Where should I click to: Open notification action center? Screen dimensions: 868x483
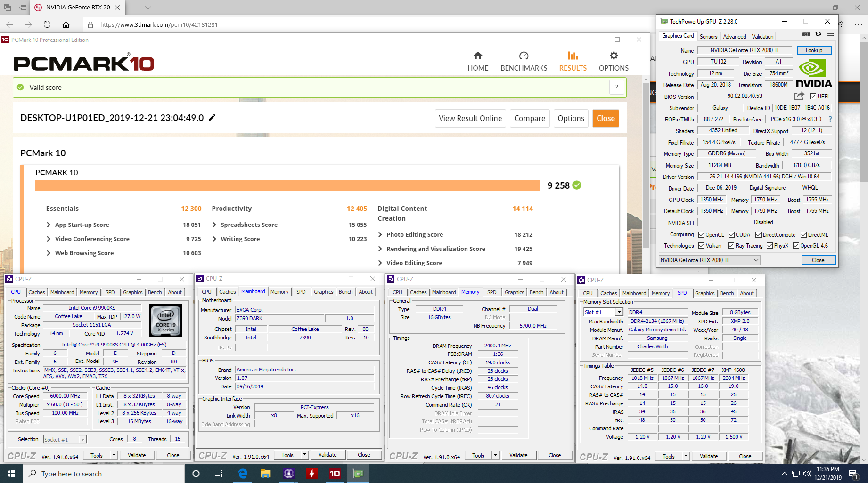click(x=853, y=474)
